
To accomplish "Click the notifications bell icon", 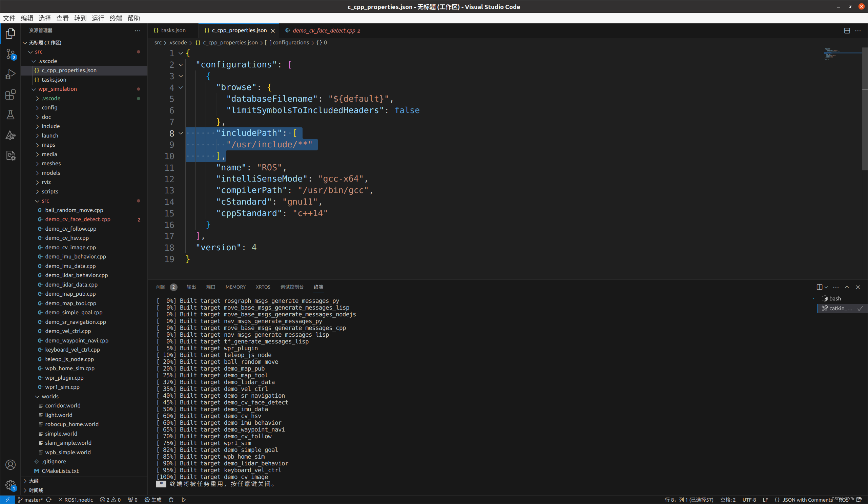I will [x=859, y=500].
